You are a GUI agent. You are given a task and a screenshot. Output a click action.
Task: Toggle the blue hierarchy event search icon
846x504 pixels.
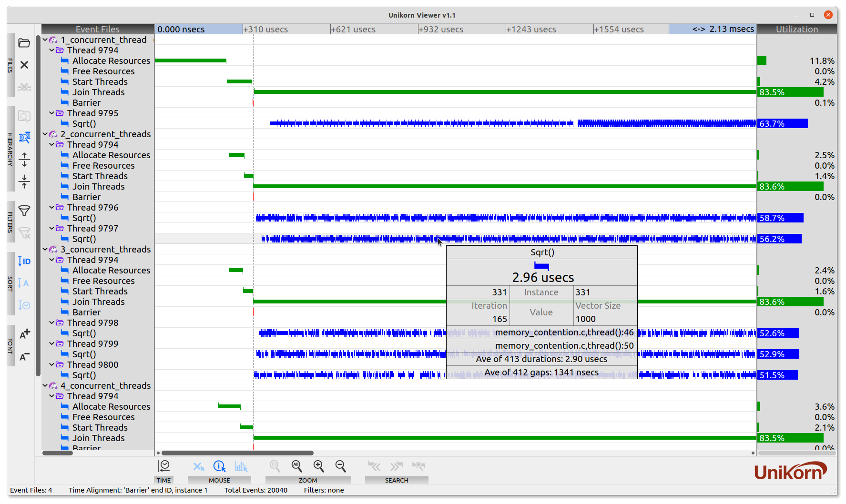(x=24, y=138)
